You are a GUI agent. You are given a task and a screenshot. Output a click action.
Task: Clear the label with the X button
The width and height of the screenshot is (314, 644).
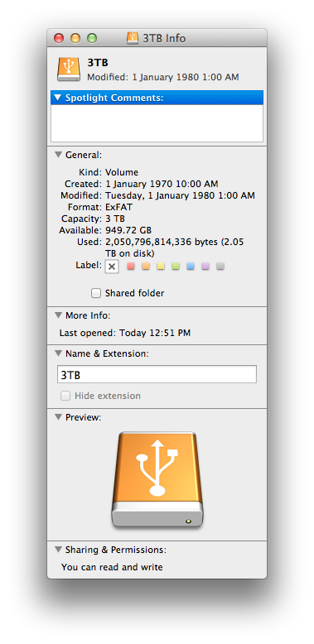(112, 267)
